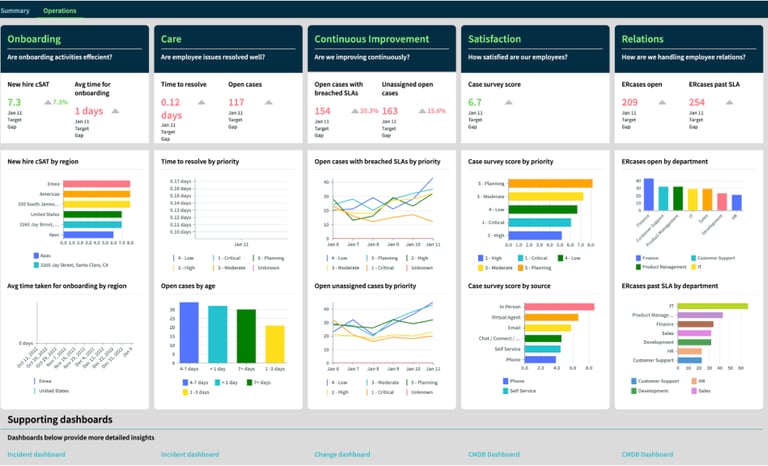Screen dimensions: 768x466
Task: Select the Emea bar in cSAT chart
Action: pos(96,184)
